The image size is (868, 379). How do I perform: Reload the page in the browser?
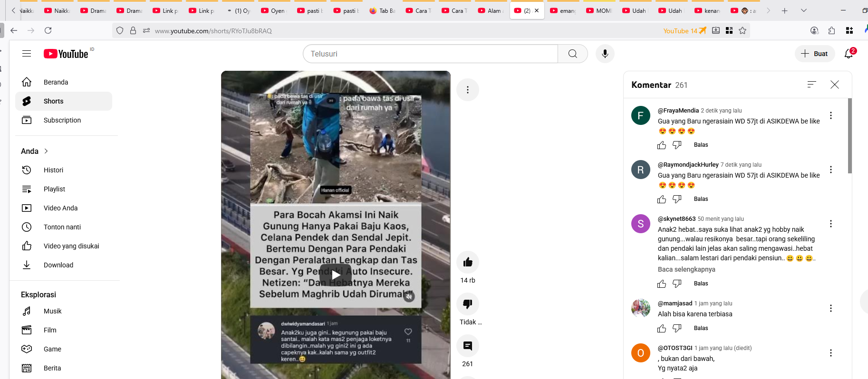48,30
